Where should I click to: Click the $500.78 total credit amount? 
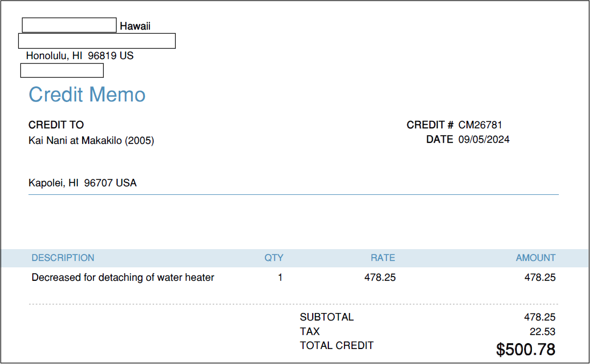525,350
